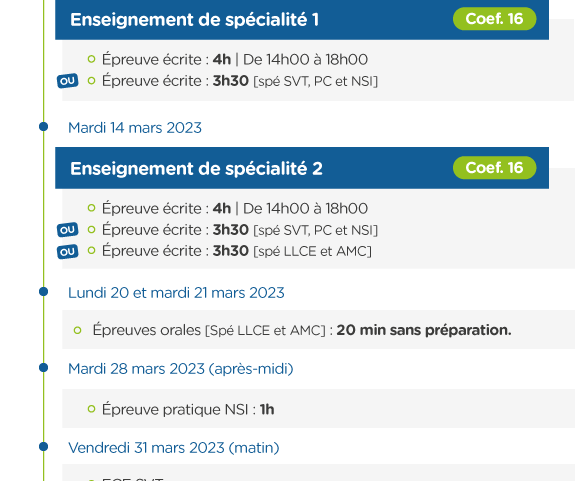Click the 20 min sans préparation text
This screenshot has width=588, height=481.
click(x=424, y=330)
